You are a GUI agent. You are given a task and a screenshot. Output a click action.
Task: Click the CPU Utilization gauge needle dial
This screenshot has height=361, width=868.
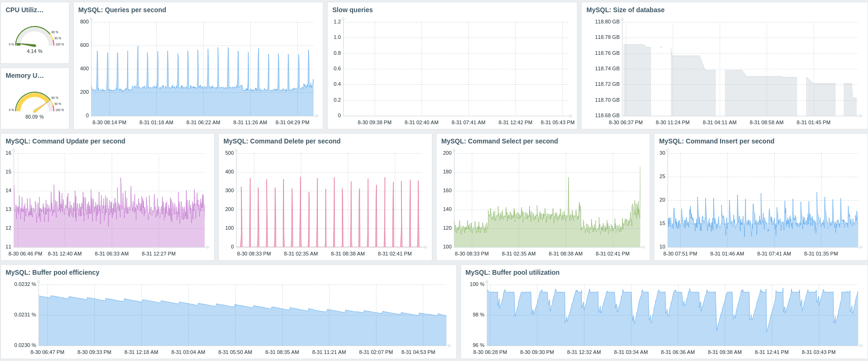click(x=35, y=37)
